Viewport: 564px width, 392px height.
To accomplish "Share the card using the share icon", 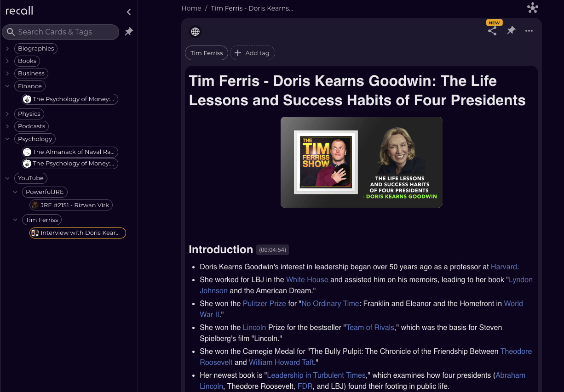I will click(x=492, y=31).
